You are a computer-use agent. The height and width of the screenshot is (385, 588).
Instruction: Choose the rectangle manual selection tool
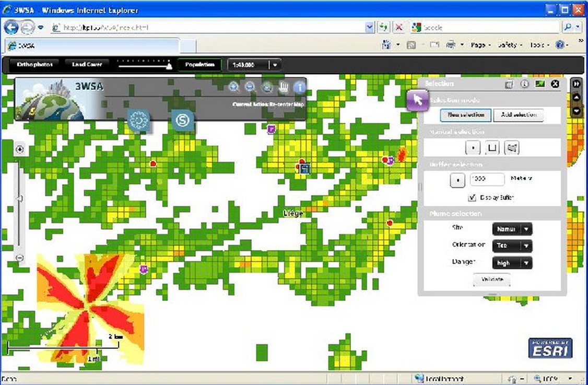pos(491,148)
